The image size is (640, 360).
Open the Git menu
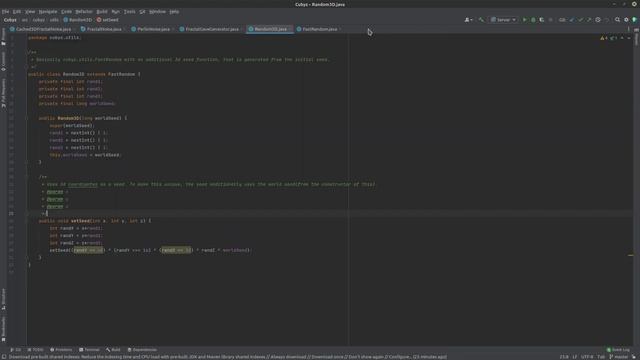pyautogui.click(x=142, y=11)
